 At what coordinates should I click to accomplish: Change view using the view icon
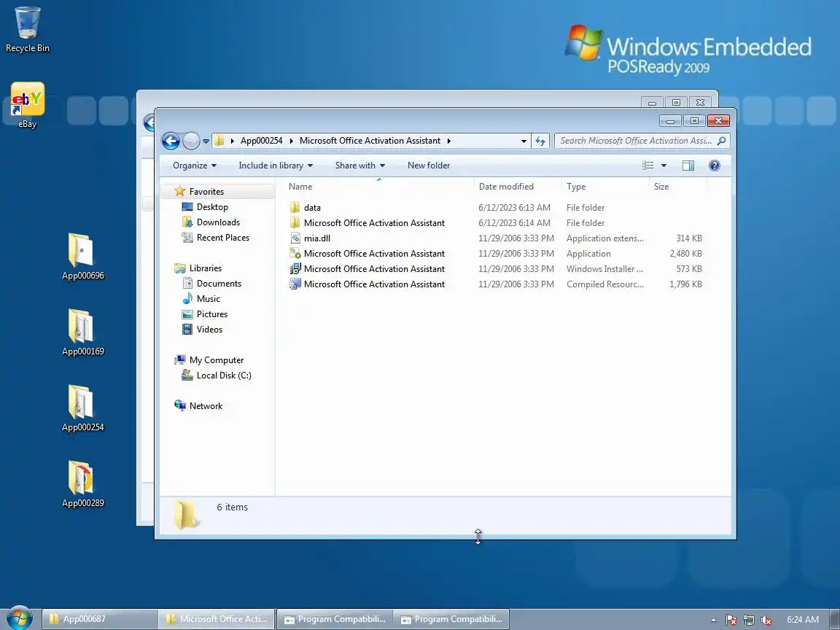coord(647,166)
